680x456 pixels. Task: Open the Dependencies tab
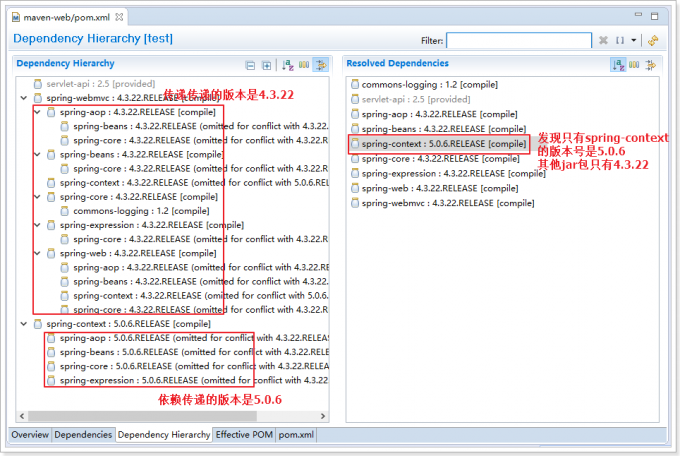pyautogui.click(x=83, y=435)
